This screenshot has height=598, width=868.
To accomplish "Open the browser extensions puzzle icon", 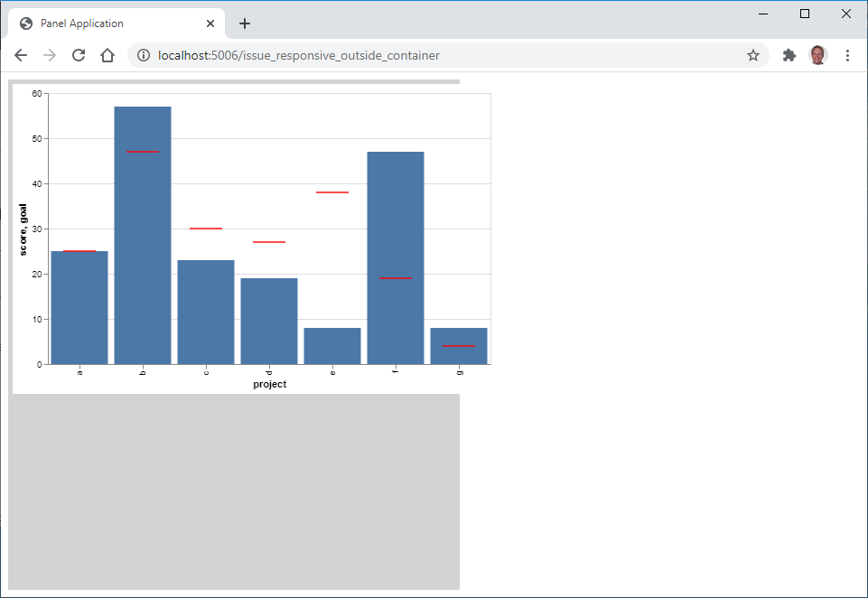I will tap(789, 55).
